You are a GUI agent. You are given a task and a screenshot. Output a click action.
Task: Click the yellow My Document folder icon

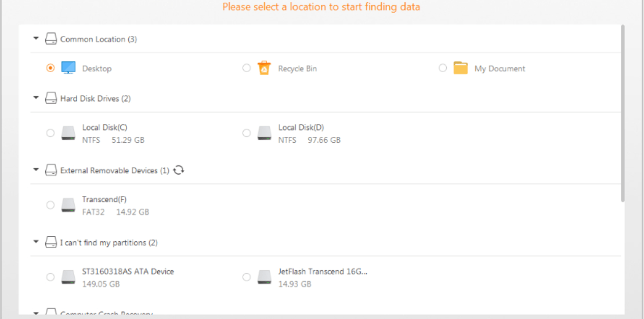(x=461, y=68)
